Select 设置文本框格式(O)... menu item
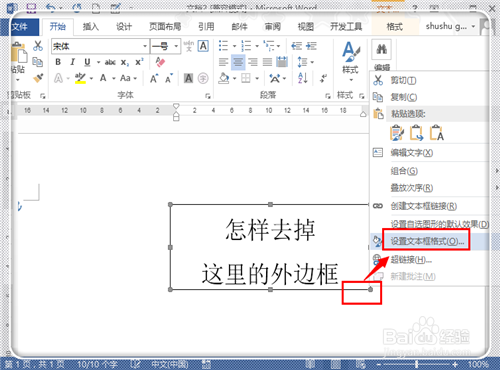Viewport: 500px width, 370px height. click(427, 241)
